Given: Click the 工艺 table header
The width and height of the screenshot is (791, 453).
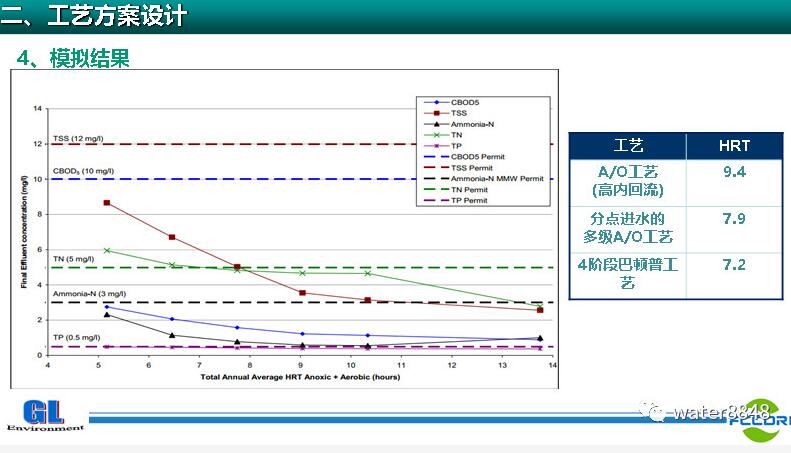Looking at the screenshot, I should pos(628,145).
